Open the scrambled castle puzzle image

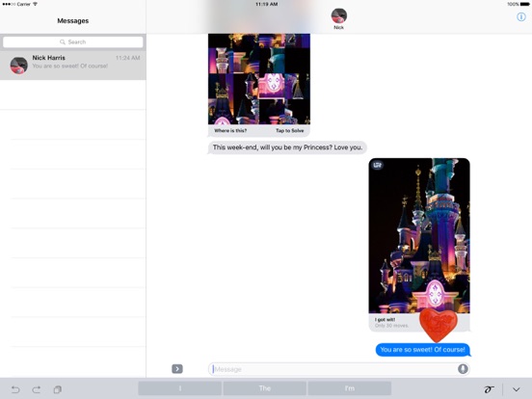click(x=259, y=79)
